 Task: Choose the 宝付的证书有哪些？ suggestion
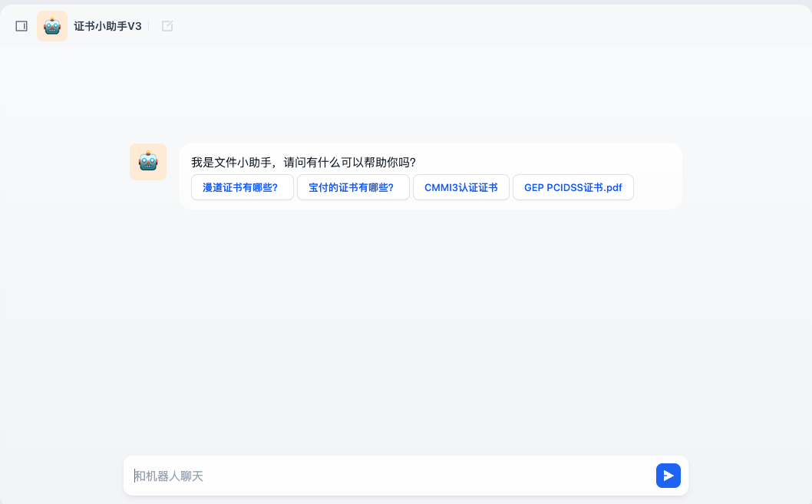pyautogui.click(x=352, y=187)
